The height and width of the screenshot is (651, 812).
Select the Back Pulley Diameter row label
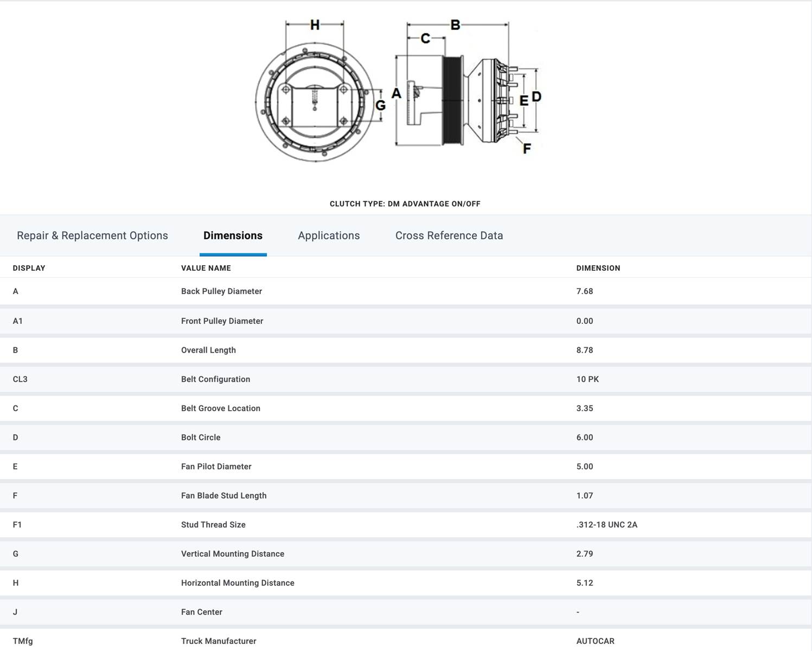click(x=221, y=291)
